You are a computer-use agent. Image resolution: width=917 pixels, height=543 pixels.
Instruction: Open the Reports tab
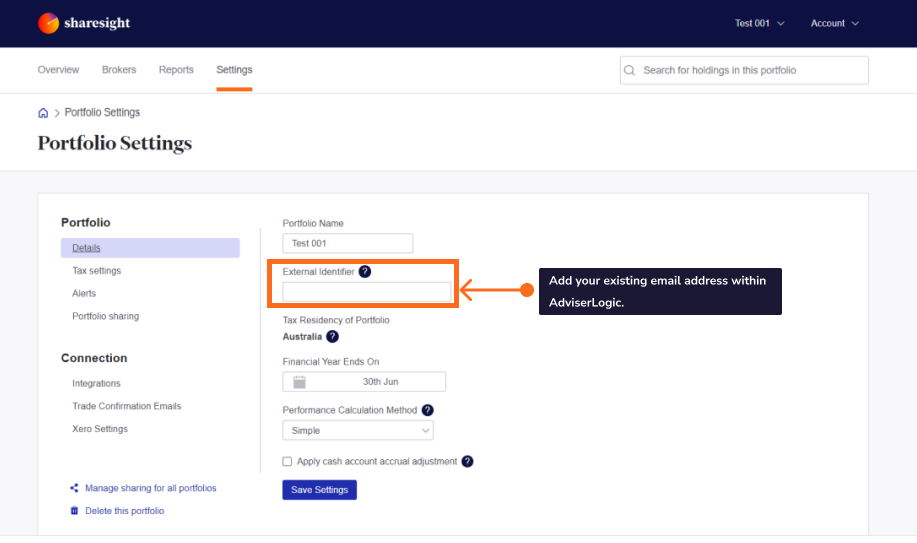point(176,70)
